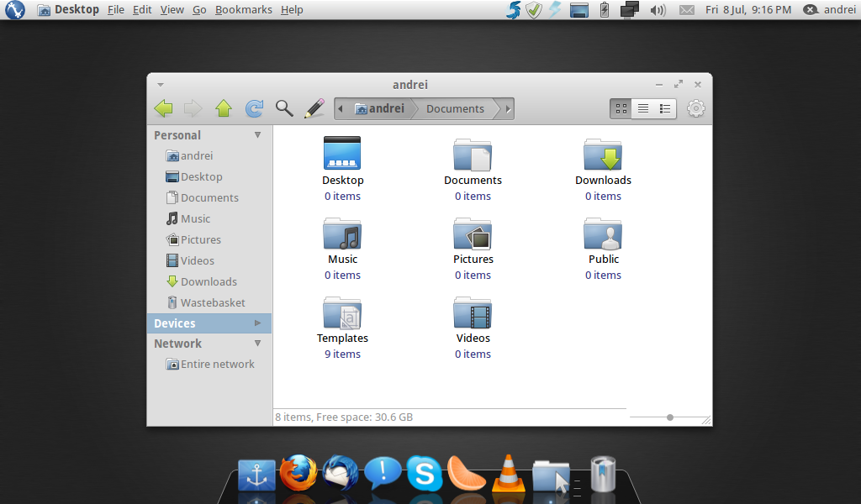This screenshot has width=861, height=504.
Task: Click the battery indicator in panel
Action: click(605, 10)
